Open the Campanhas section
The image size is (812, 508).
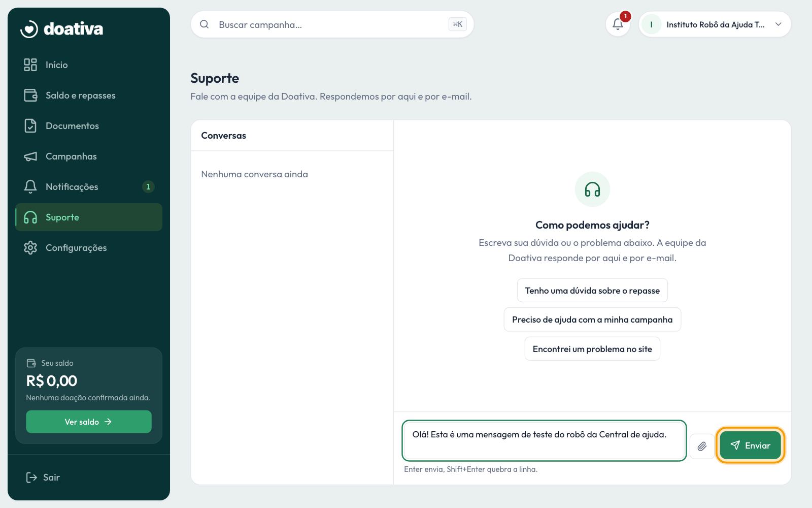tap(89, 156)
